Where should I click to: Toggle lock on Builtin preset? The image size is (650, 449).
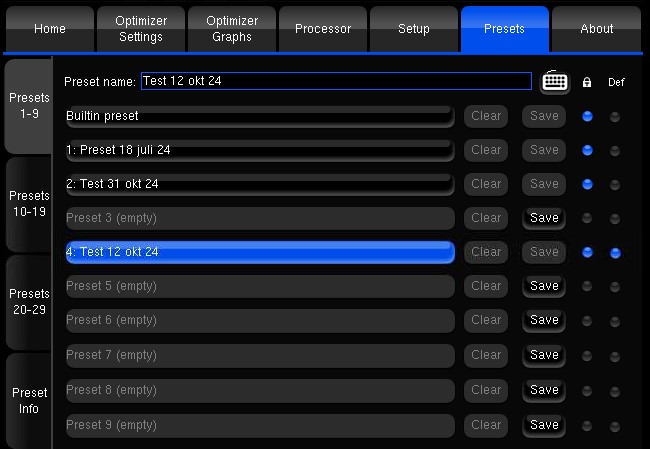(x=587, y=116)
